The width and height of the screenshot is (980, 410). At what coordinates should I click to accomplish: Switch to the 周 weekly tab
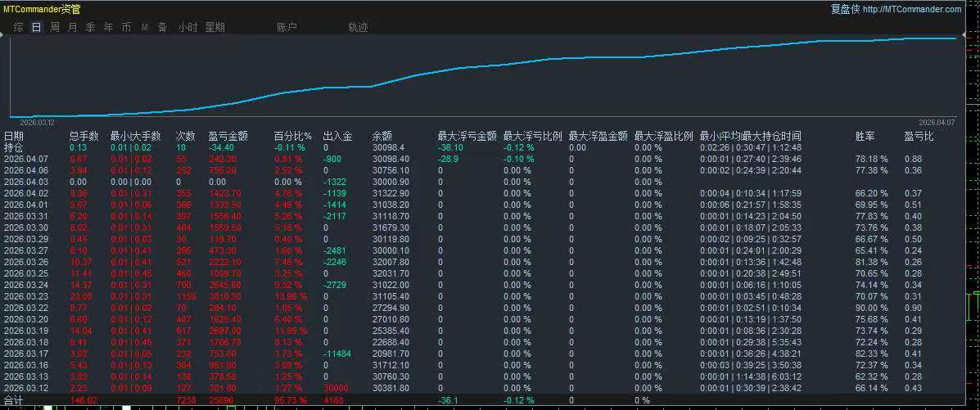tap(55, 28)
